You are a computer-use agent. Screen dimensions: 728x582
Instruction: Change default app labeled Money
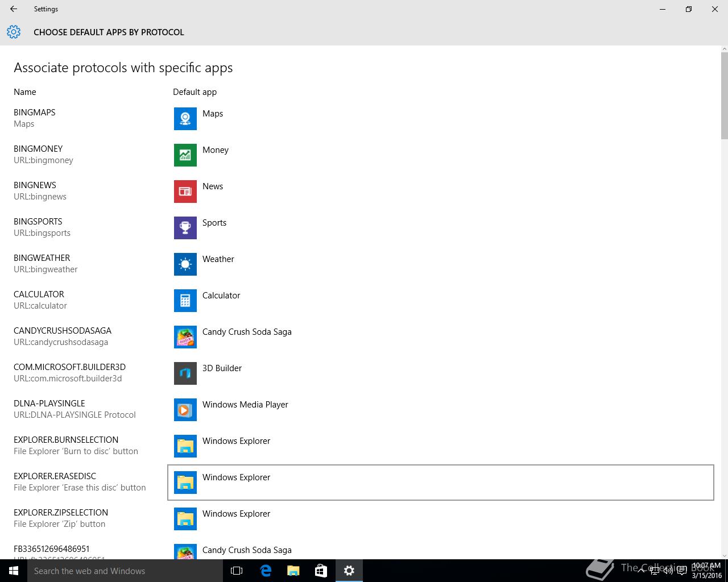point(216,150)
